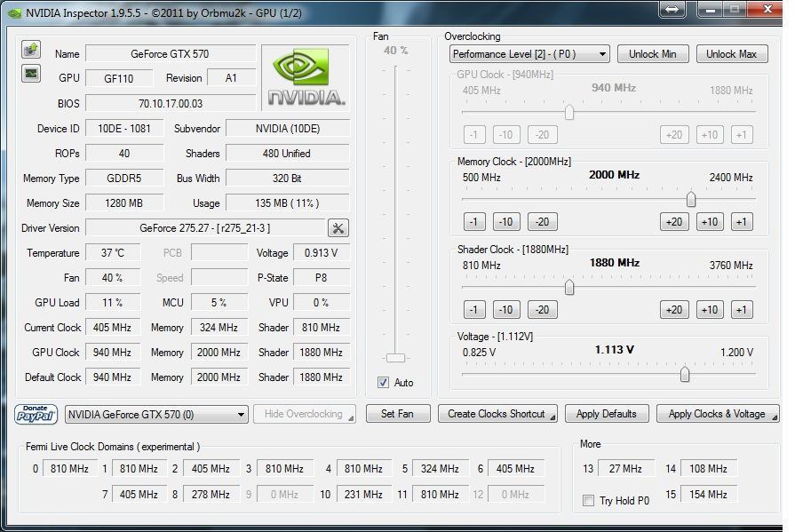This screenshot has width=795, height=532.
Task: Click GPU Clock +20 button
Action: pyautogui.click(x=674, y=134)
